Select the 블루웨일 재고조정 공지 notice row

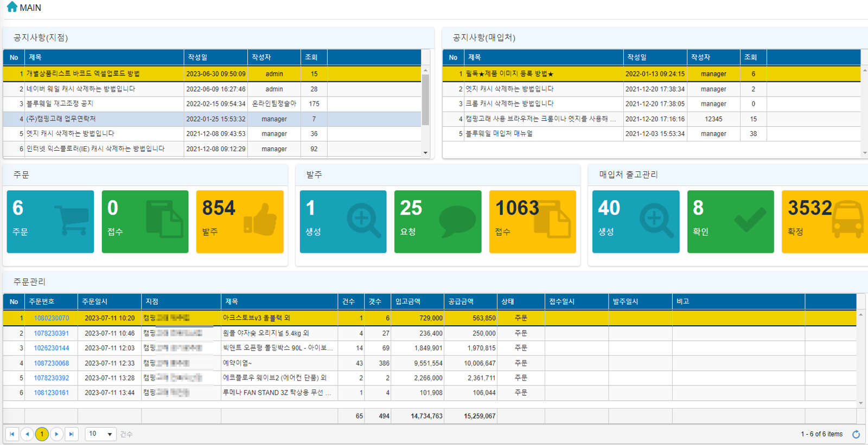[x=60, y=104]
